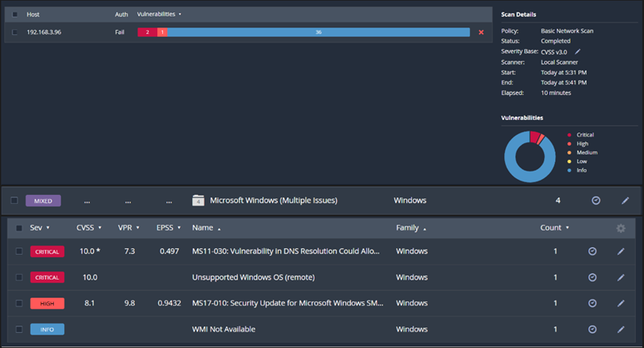Viewport: 644px width, 348px height.
Task: Click the edit pencil for the Microsoft Windows group
Action: tap(625, 201)
